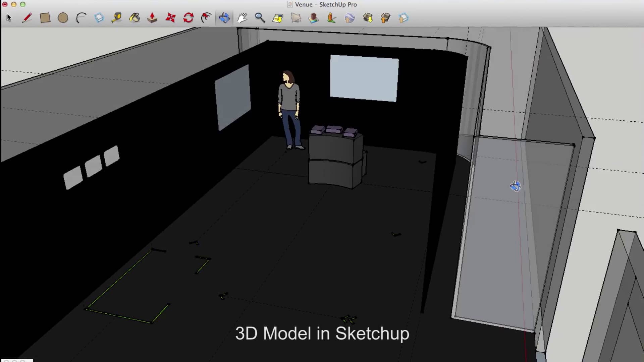The height and width of the screenshot is (362, 644).
Task: Select the Pan hand tool
Action: coord(242,17)
